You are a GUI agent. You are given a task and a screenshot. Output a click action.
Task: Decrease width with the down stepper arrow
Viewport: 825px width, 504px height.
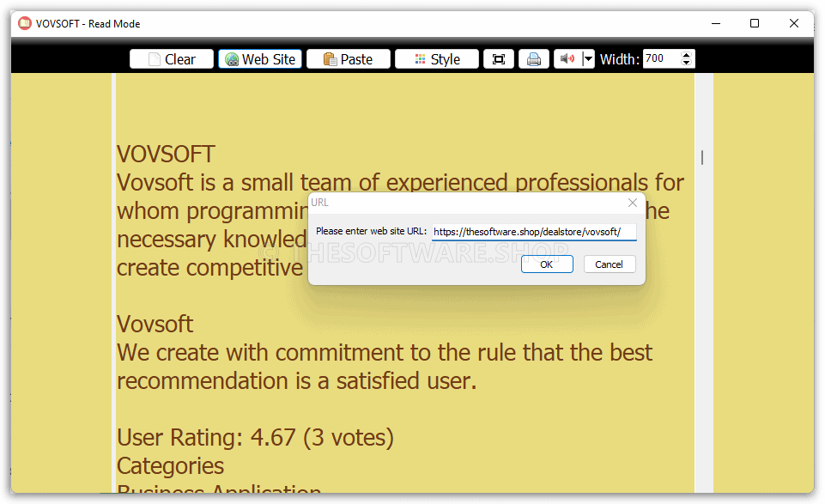click(686, 63)
